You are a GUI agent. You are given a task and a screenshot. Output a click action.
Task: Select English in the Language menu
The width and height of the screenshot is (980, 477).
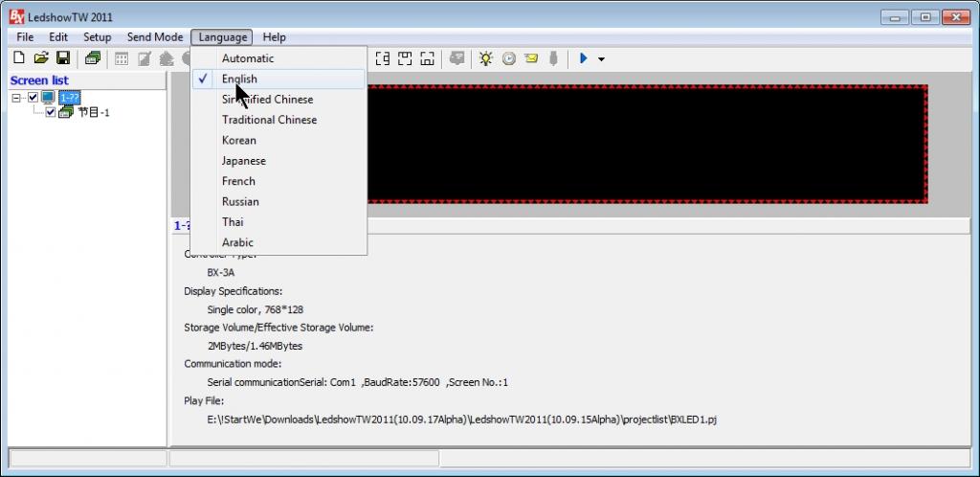pyautogui.click(x=278, y=79)
